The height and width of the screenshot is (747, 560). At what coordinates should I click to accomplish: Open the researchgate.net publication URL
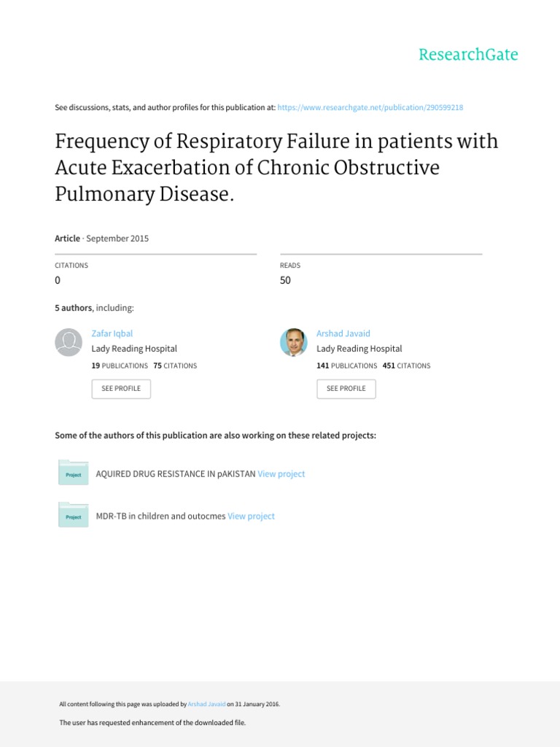[x=370, y=108]
